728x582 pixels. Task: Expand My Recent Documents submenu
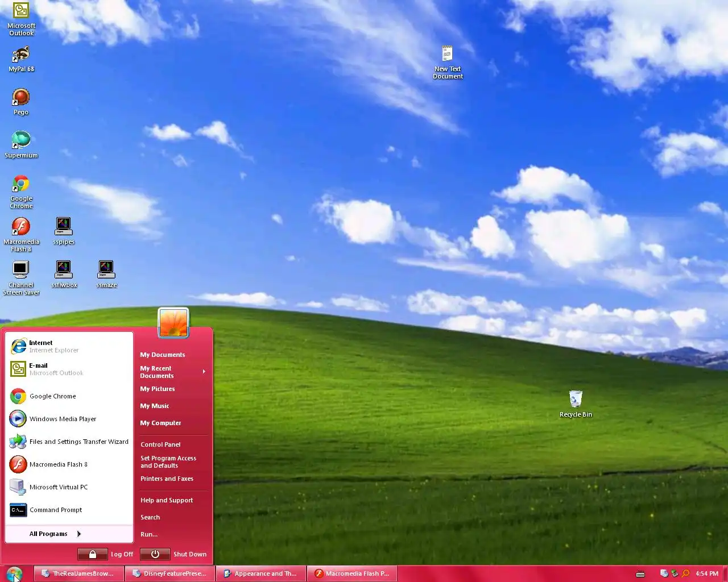(173, 372)
